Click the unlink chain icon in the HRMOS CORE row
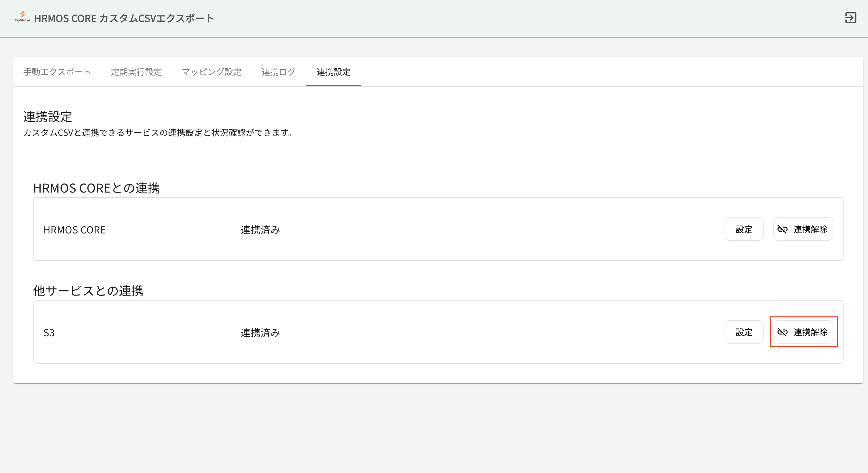The height and width of the screenshot is (473, 868). tap(782, 229)
